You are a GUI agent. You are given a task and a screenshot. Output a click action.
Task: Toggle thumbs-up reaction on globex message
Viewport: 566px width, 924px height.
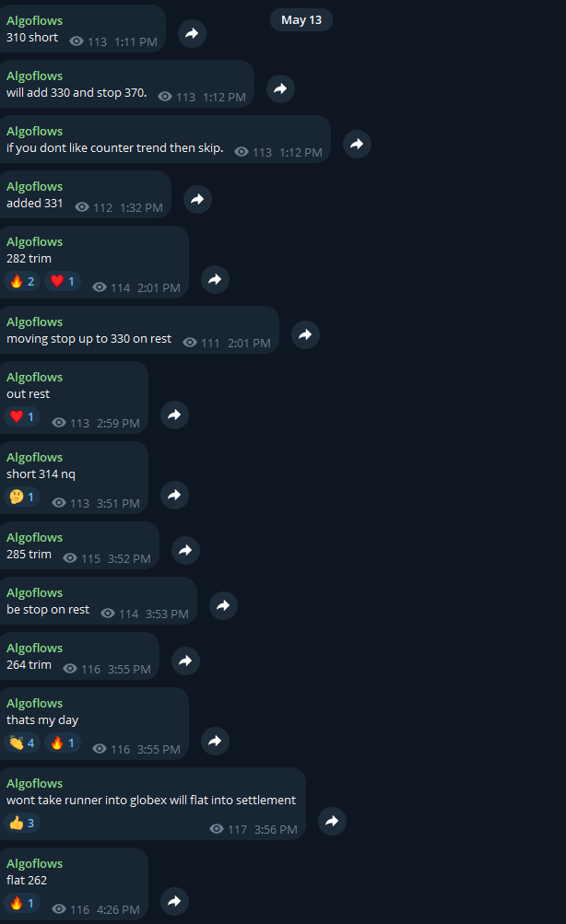coord(22,823)
